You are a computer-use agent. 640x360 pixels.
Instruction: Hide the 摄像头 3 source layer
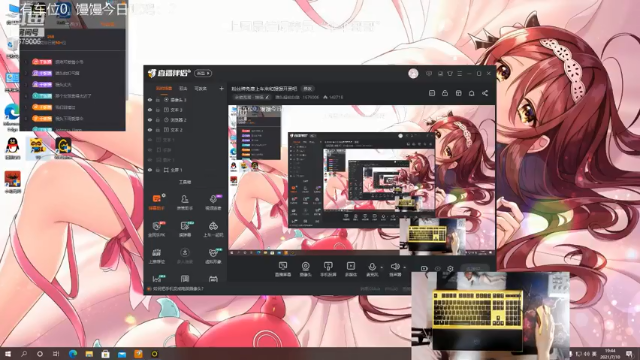pyautogui.click(x=150, y=100)
